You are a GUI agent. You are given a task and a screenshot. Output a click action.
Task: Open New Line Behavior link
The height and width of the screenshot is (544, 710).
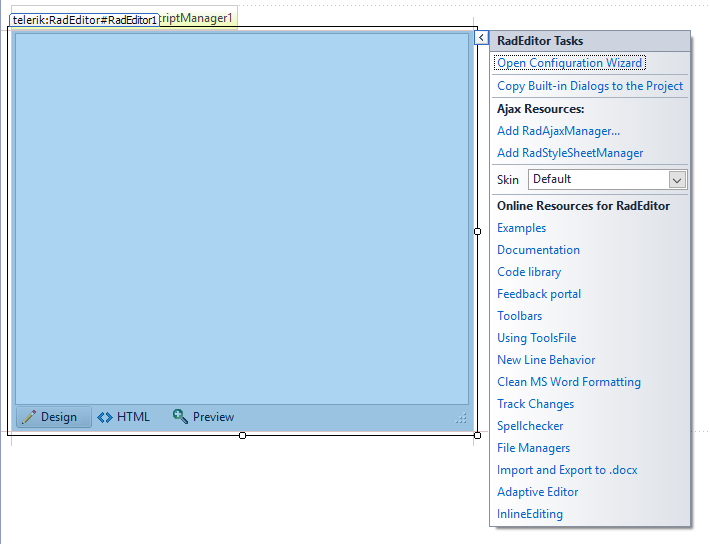pyautogui.click(x=546, y=360)
